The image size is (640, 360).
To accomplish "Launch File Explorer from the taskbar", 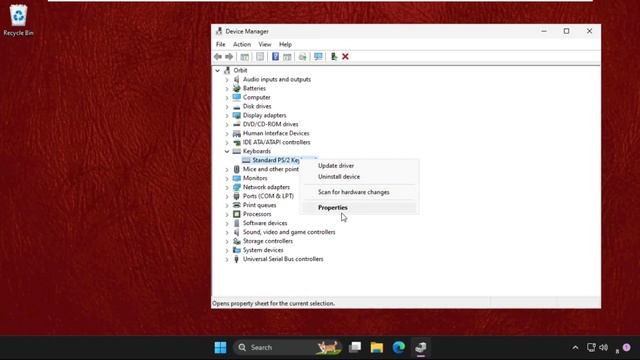I will tap(377, 347).
